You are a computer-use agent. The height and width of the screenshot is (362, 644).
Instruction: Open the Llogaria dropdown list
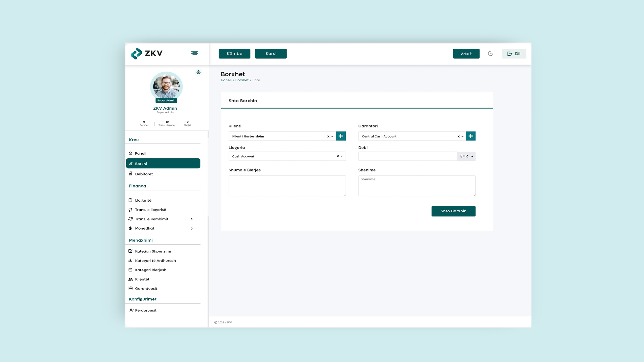[342, 156]
